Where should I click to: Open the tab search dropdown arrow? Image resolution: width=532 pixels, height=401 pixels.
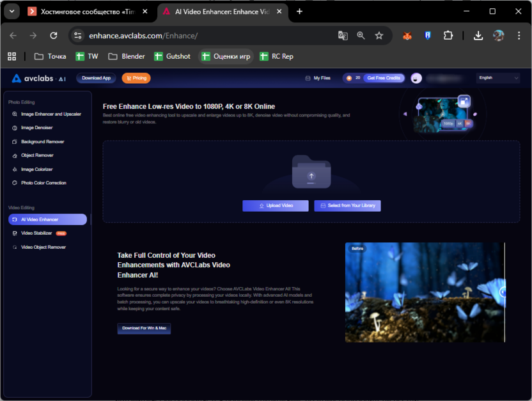[12, 12]
